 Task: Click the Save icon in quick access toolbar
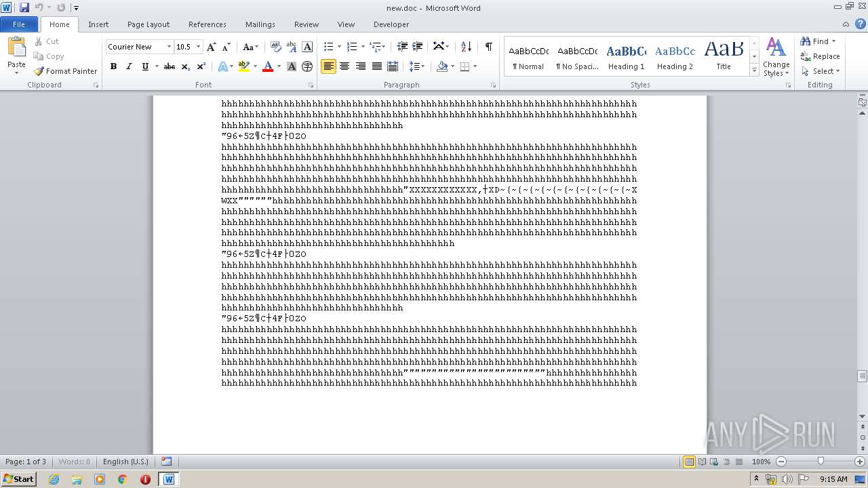[x=24, y=8]
